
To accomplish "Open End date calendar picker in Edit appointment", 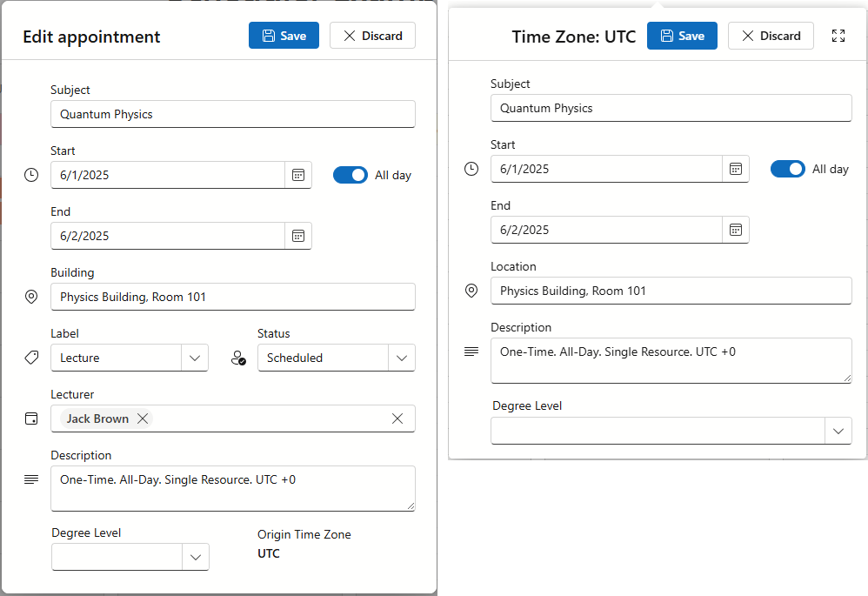I will 298,236.
